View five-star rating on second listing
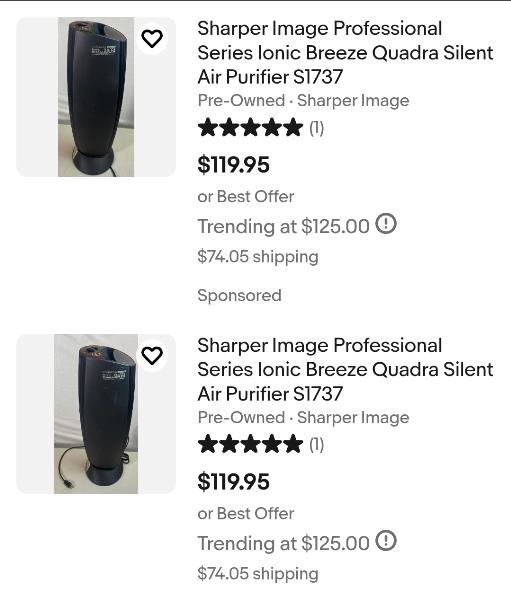The image size is (511, 600). coord(251,444)
